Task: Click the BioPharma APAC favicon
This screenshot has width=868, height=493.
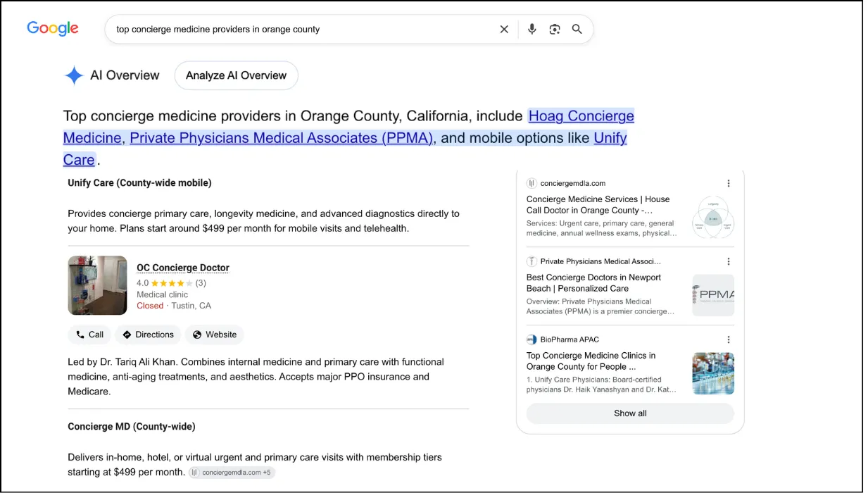Action: pyautogui.click(x=532, y=339)
